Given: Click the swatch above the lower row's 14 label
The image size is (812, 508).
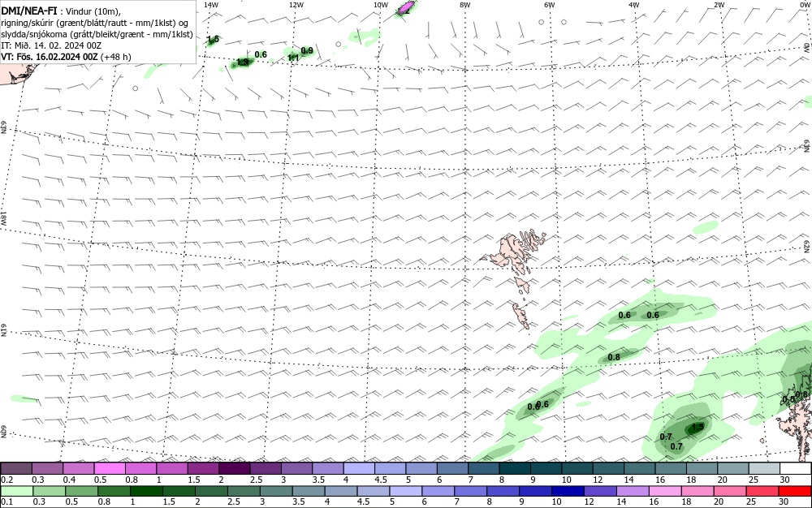Looking at the screenshot, I should (633, 491).
